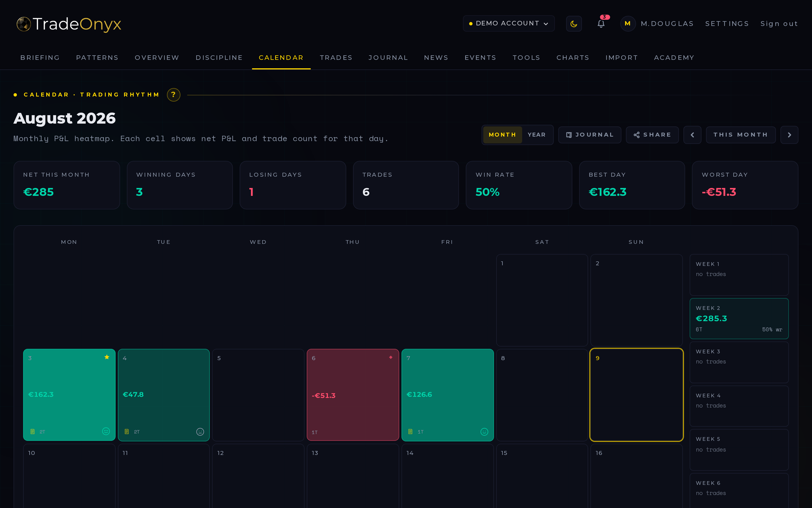Select the highlighted August 9 cell

point(637,395)
